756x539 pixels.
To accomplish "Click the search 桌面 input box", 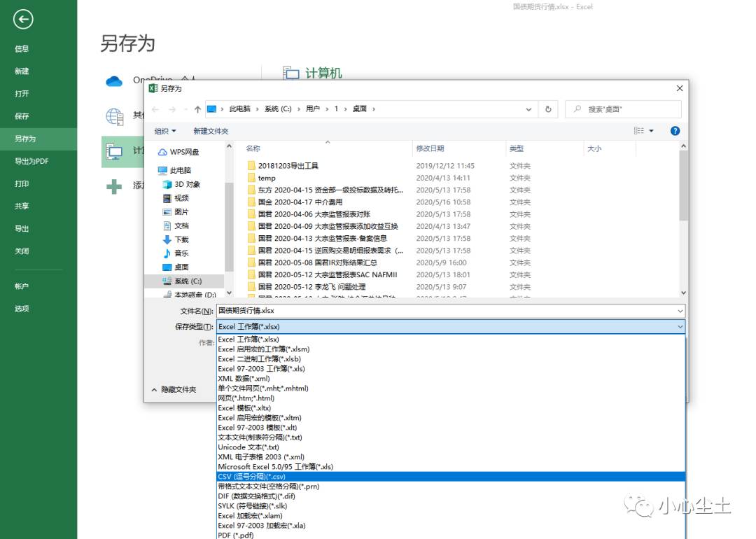I will tap(623, 109).
